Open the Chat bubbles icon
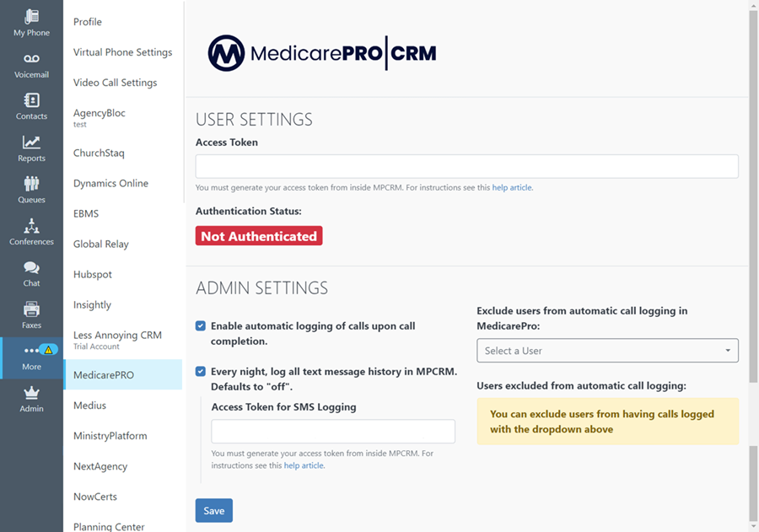The width and height of the screenshot is (759, 532). (x=31, y=267)
